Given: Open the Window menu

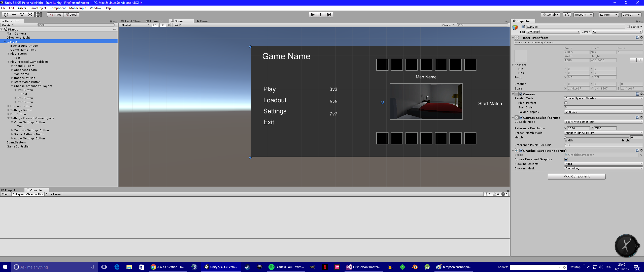Looking at the screenshot, I should (x=95, y=8).
